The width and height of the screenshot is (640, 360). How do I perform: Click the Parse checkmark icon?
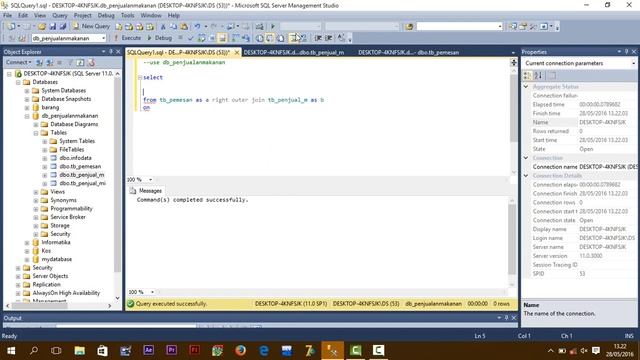tap(190, 38)
